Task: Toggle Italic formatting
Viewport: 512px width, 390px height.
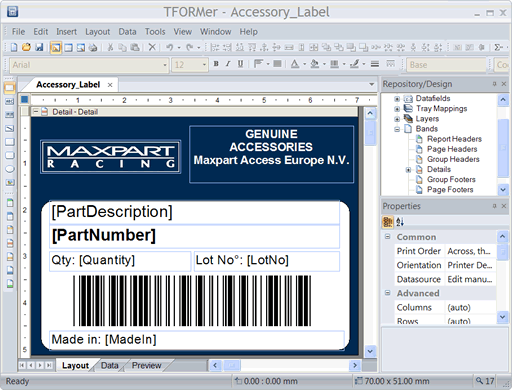Action: coord(228,64)
